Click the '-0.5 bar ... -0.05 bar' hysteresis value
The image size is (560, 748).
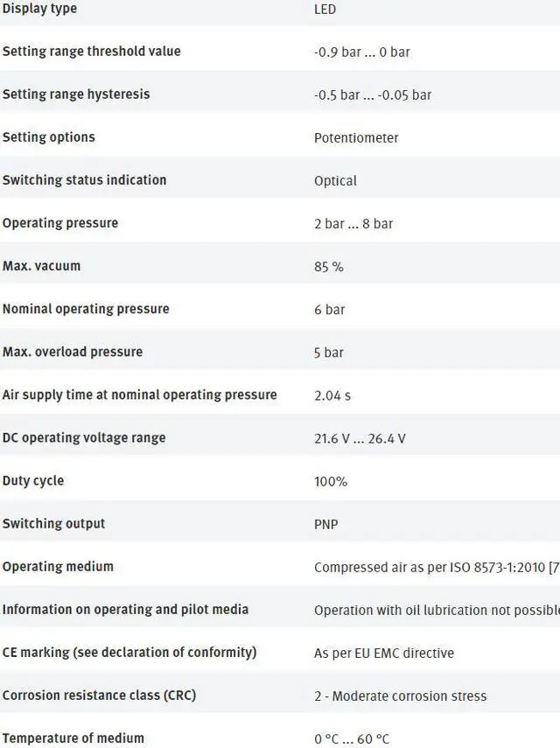click(372, 94)
